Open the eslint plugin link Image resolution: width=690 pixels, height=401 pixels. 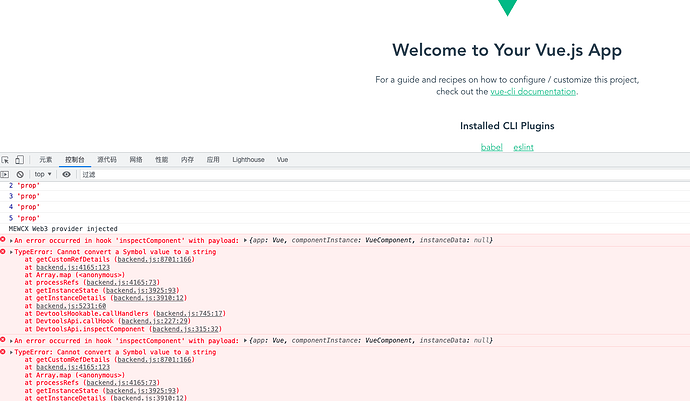tap(523, 147)
